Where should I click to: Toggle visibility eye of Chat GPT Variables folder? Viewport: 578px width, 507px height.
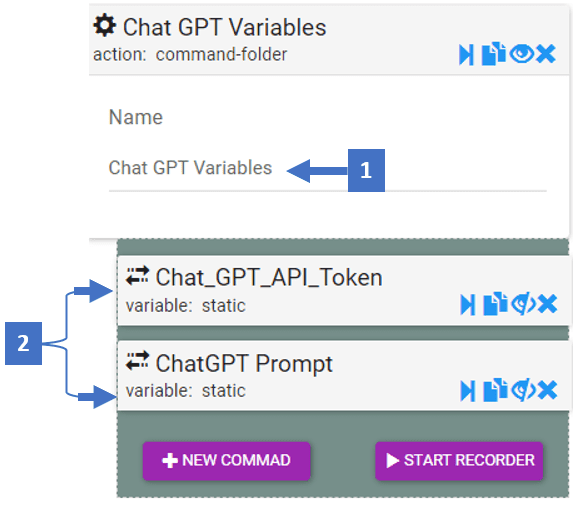click(522, 54)
